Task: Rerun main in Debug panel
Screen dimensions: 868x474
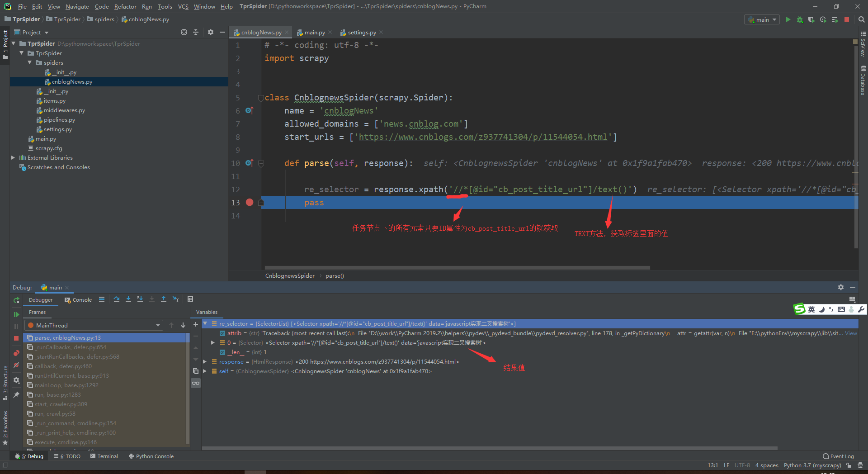Action: (x=16, y=300)
